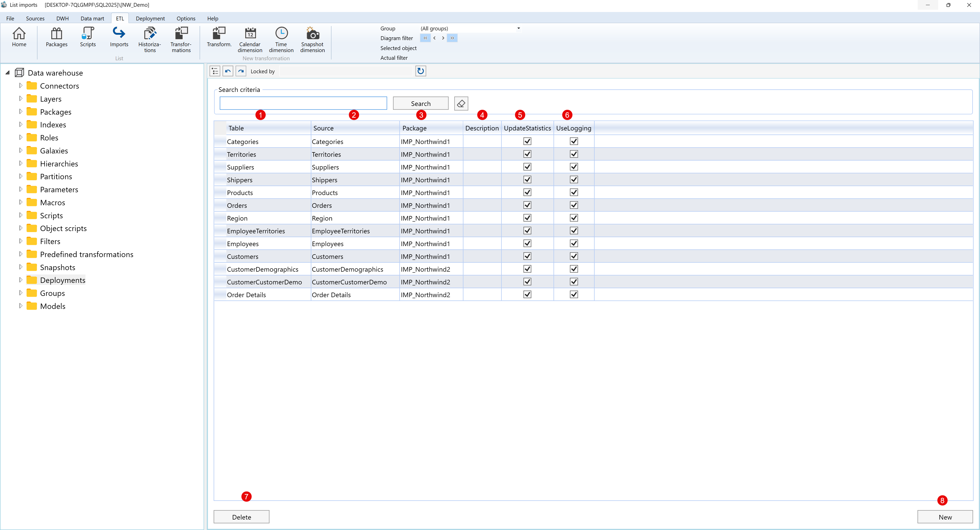Disable UpdateStatistics for Order Details
Viewport: 980px width, 530px height.
pyautogui.click(x=527, y=294)
